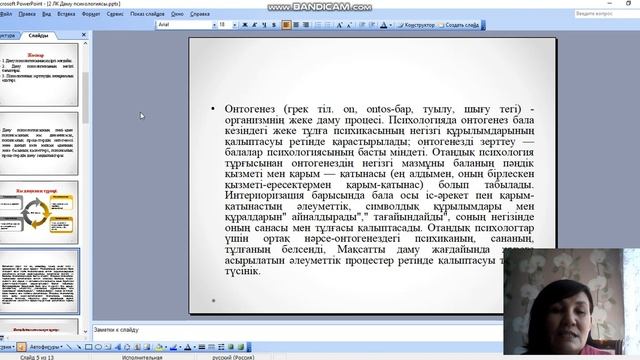Toggle text shadow (S)
640x360 pixels.
pyautogui.click(x=274, y=25)
